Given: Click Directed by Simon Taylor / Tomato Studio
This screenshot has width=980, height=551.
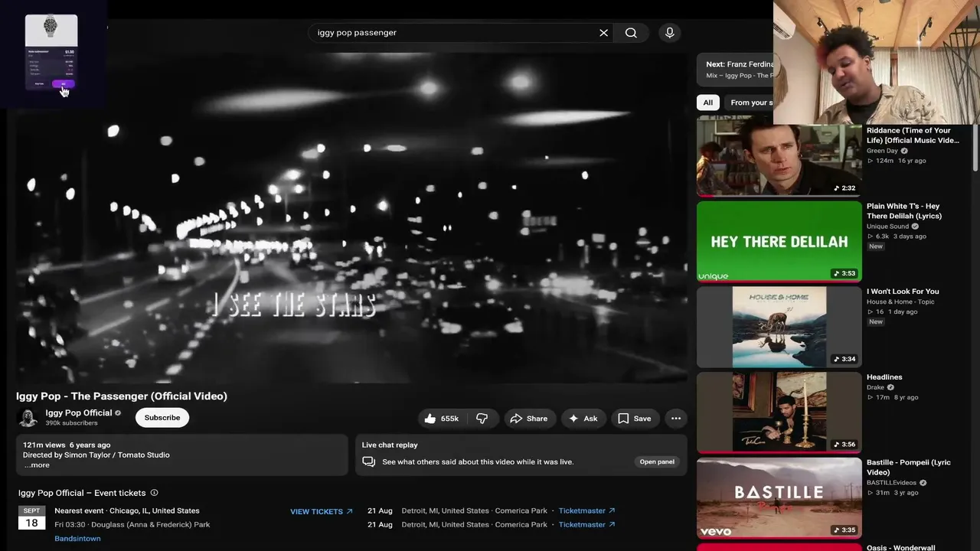Looking at the screenshot, I should pyautogui.click(x=96, y=455).
